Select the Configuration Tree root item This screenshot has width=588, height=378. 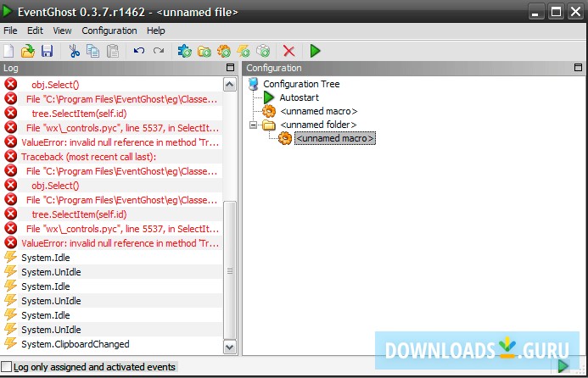(x=301, y=84)
